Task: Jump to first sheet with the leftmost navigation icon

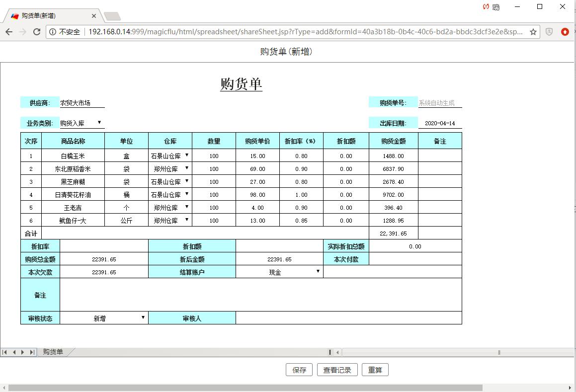Action: coord(6,352)
